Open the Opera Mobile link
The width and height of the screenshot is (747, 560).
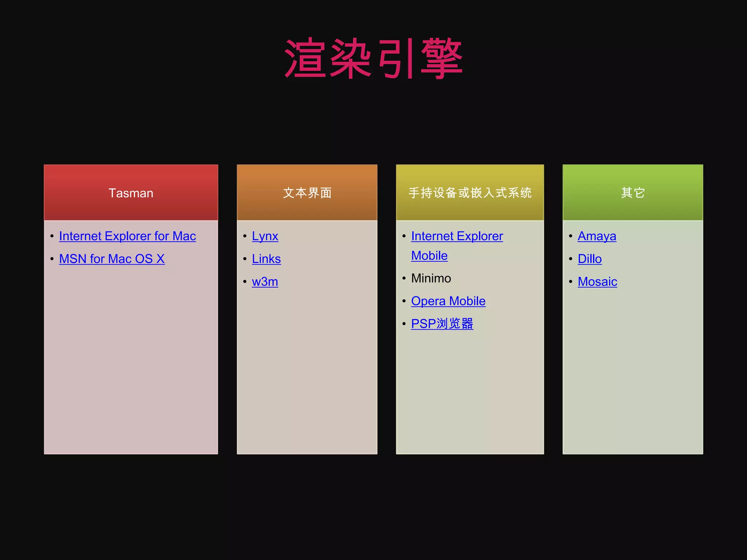[x=448, y=301]
